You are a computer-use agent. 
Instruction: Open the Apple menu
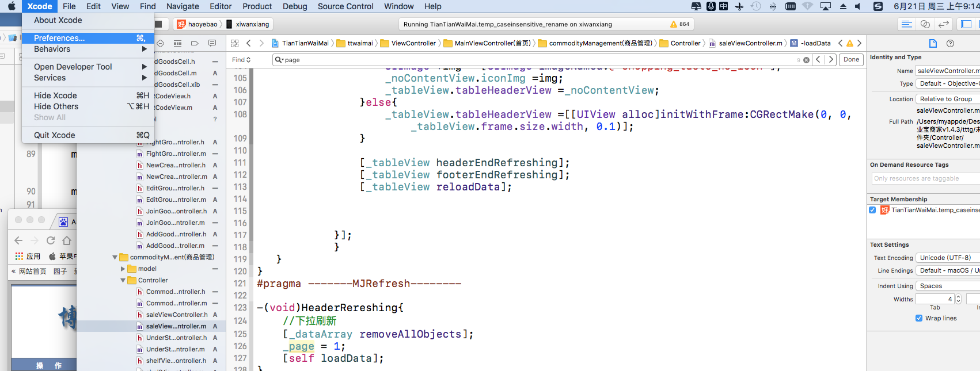(11, 6)
